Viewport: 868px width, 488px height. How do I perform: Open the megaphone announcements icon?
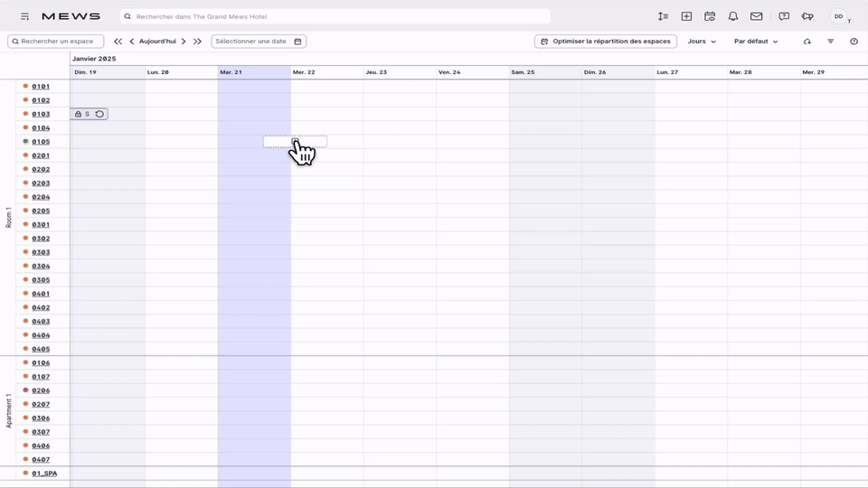pos(807,16)
